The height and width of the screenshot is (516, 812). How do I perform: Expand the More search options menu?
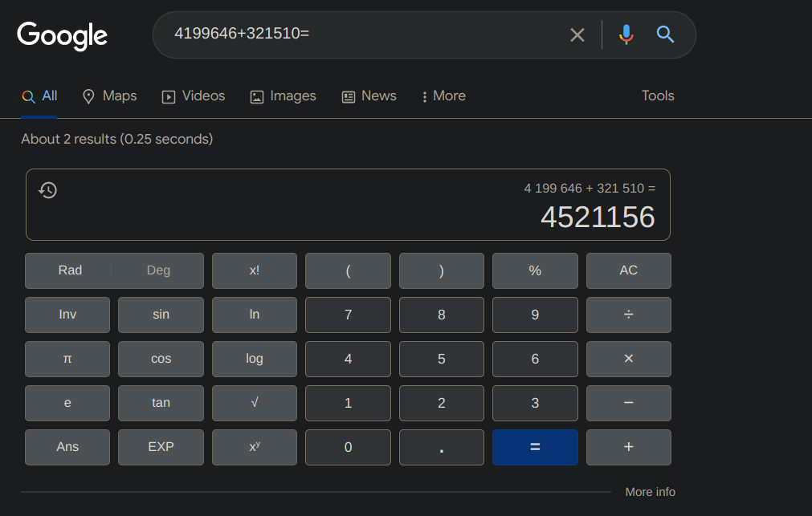[x=443, y=96]
